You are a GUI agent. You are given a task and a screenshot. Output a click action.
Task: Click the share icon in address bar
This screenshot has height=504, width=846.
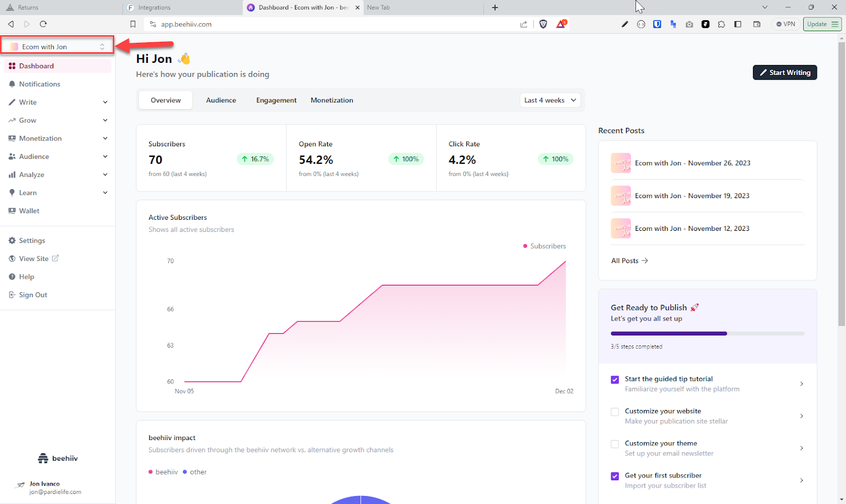point(523,24)
